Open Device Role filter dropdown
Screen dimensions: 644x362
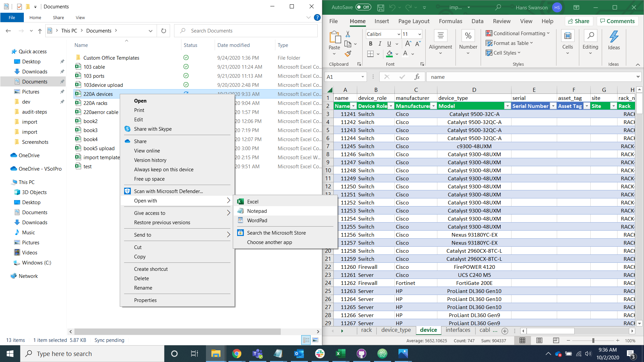[391, 106]
